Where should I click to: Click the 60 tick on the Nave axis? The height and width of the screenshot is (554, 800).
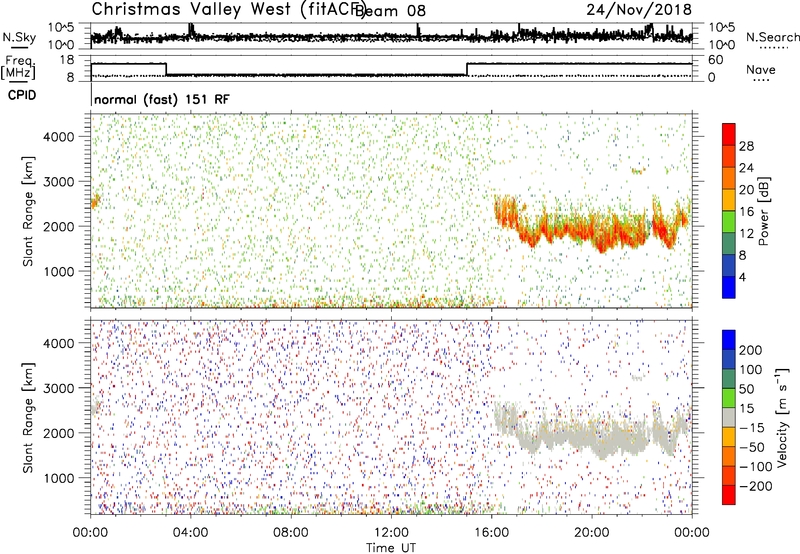[x=716, y=60]
